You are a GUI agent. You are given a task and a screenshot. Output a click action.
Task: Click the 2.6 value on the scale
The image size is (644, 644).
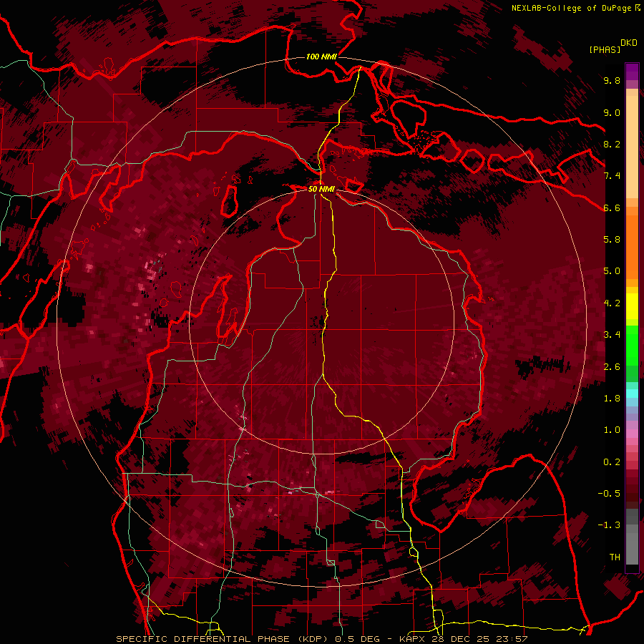[x=612, y=367]
